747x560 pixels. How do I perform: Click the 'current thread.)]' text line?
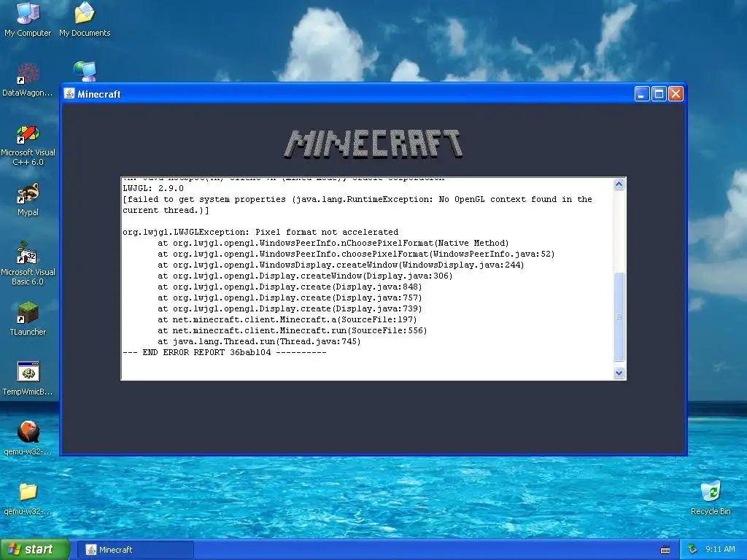click(x=166, y=210)
